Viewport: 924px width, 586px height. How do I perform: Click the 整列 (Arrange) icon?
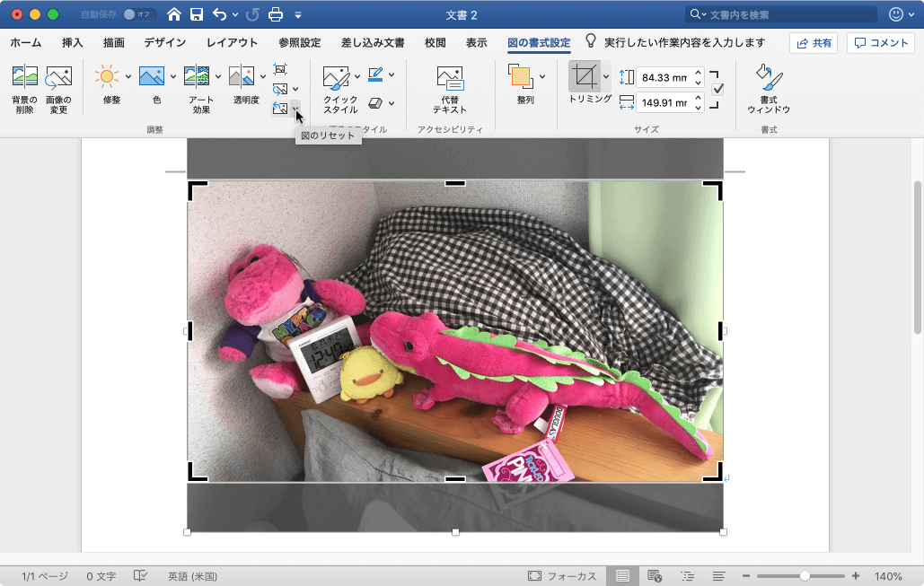point(521,76)
